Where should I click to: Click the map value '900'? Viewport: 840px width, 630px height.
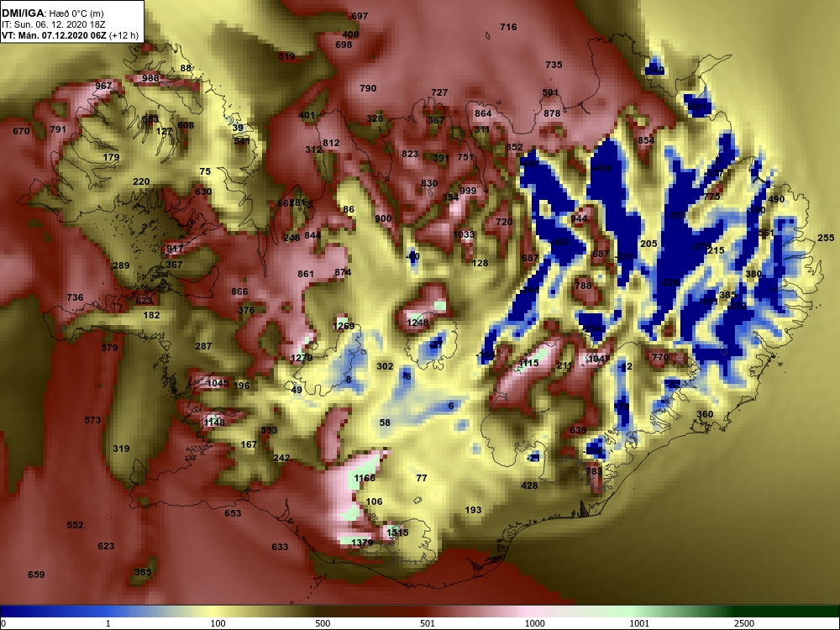pos(383,218)
